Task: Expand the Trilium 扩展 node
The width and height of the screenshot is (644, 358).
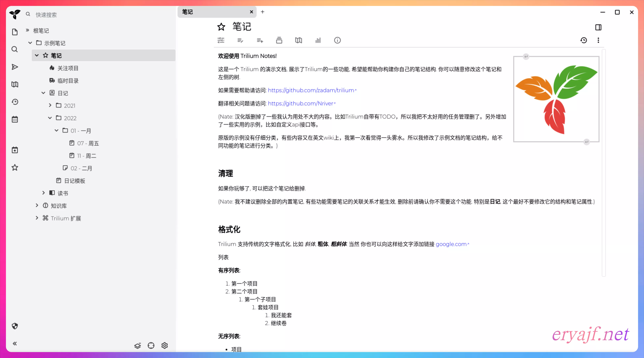Action: tap(37, 218)
